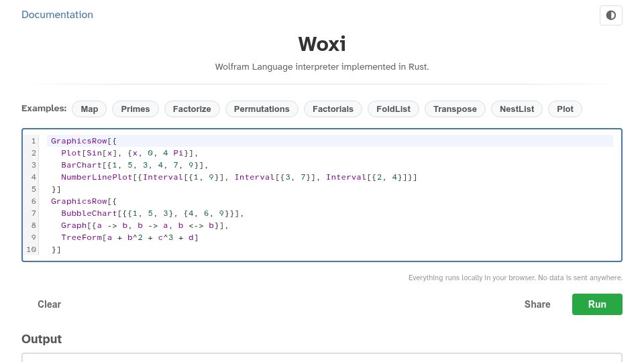Open the Documentation link
The height and width of the screenshot is (362, 644).
(57, 15)
